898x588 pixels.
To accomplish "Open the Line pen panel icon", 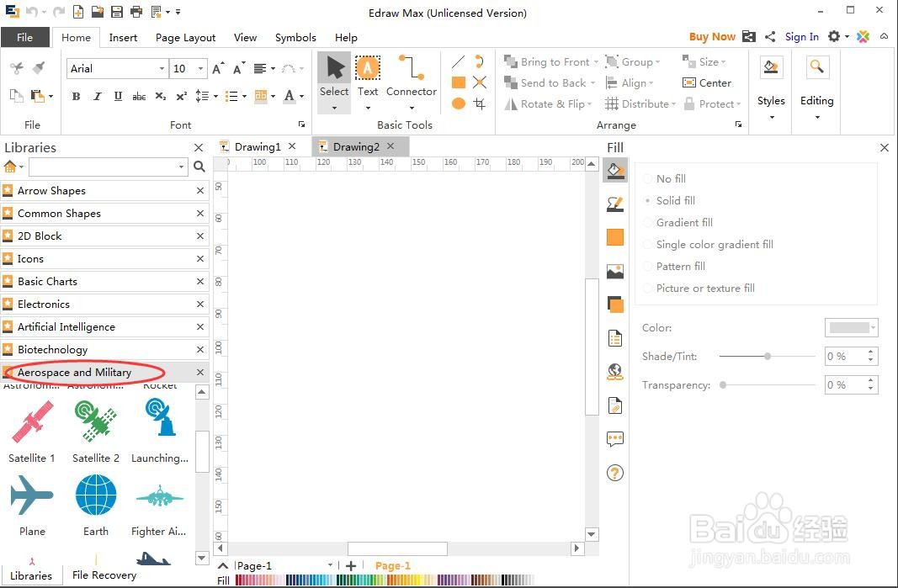I will coord(615,204).
